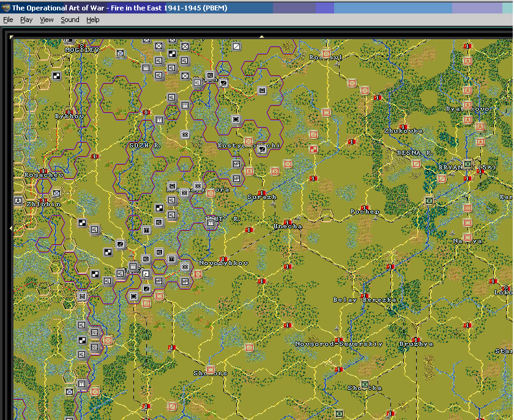Select the light-blue infantry unit at bottom left
Screen dimensions: 514x420
pyautogui.click(x=69, y=391)
